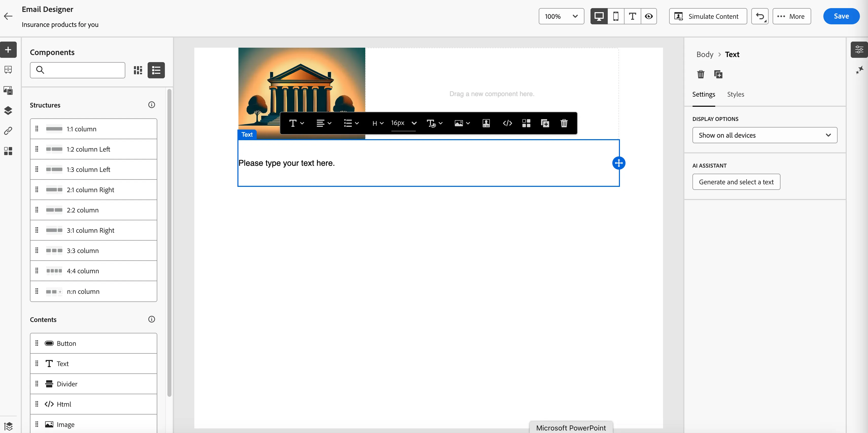This screenshot has width=868, height=433.
Task: Click the components search field
Action: pyautogui.click(x=78, y=70)
